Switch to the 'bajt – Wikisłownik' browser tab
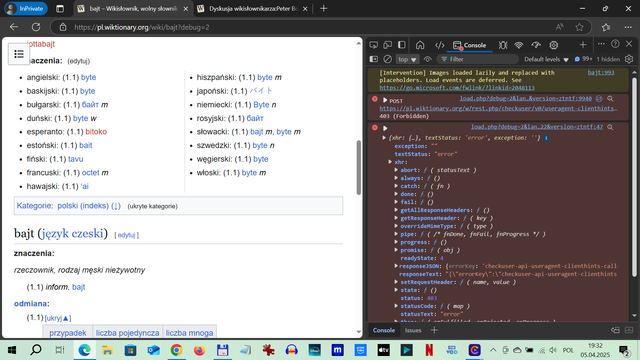Screen dimensions: 640x360 pyautogui.click(x=133, y=9)
